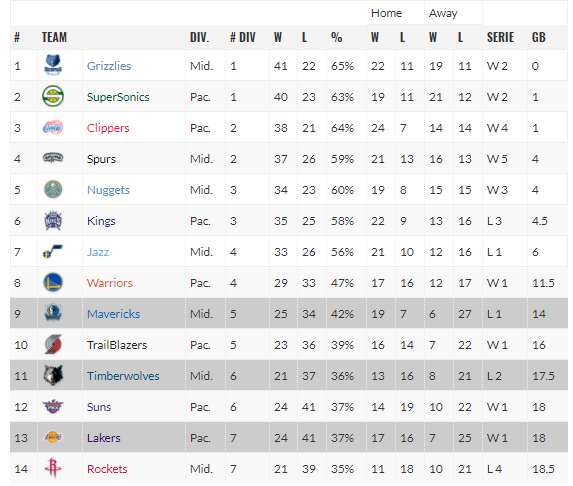573x486 pixels.
Task: Click the Warriors team logo
Action: coord(53,282)
